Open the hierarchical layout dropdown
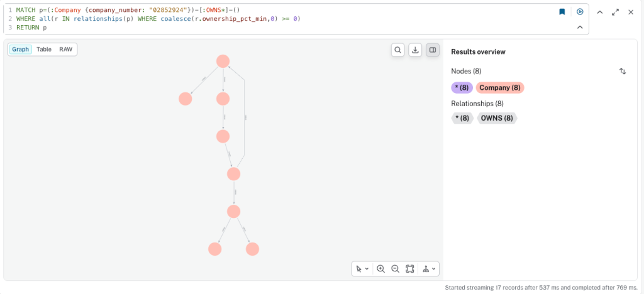The width and height of the screenshot is (644, 294). coord(429,269)
